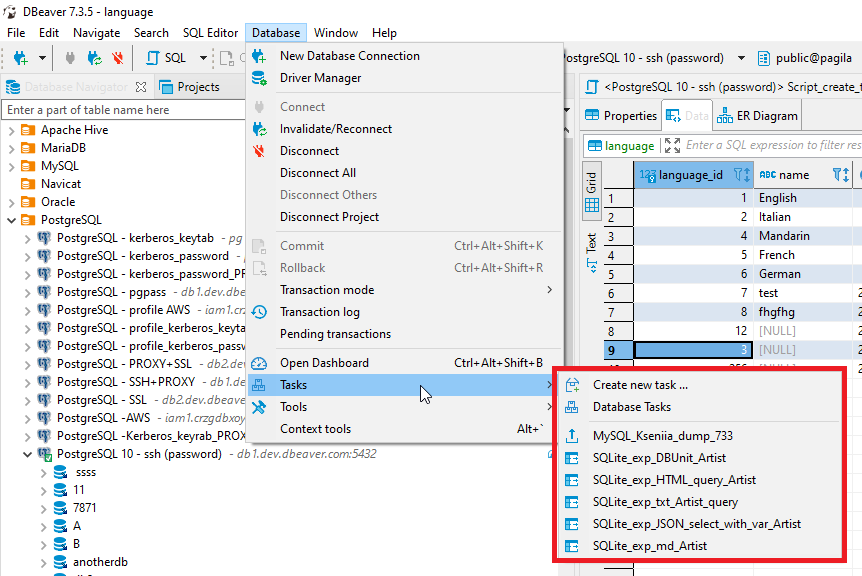Collapse the PostgreSQL folder
This screenshot has width=862, height=576.
click(11, 220)
